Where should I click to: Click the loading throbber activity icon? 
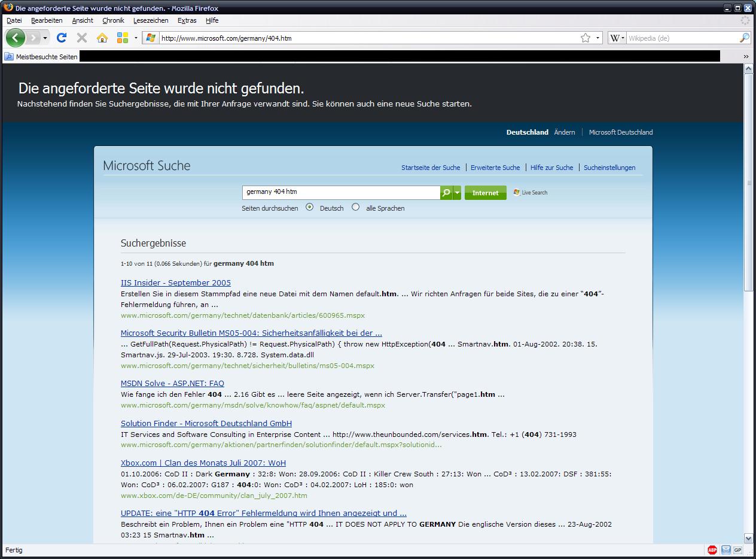745,20
